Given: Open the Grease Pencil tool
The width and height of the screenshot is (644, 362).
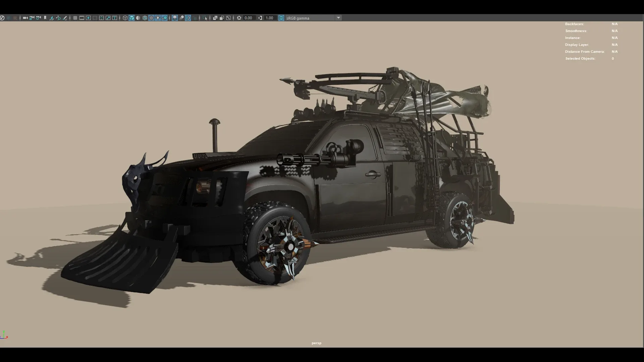Looking at the screenshot, I should point(65,18).
